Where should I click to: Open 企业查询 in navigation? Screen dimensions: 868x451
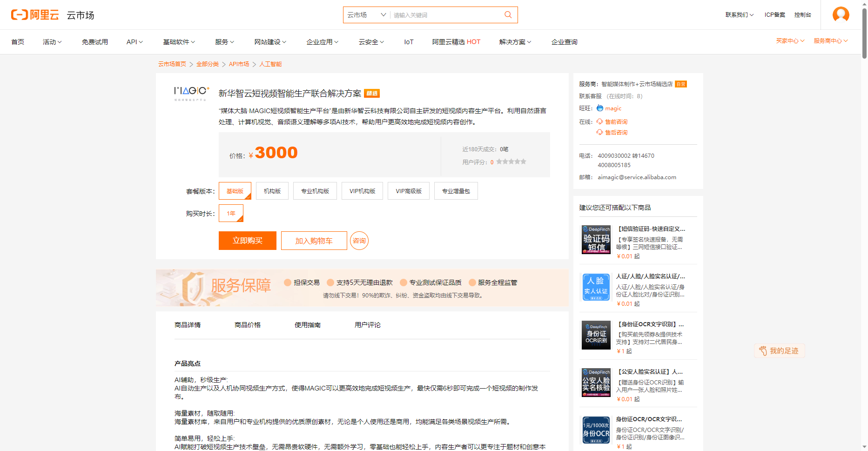(565, 42)
